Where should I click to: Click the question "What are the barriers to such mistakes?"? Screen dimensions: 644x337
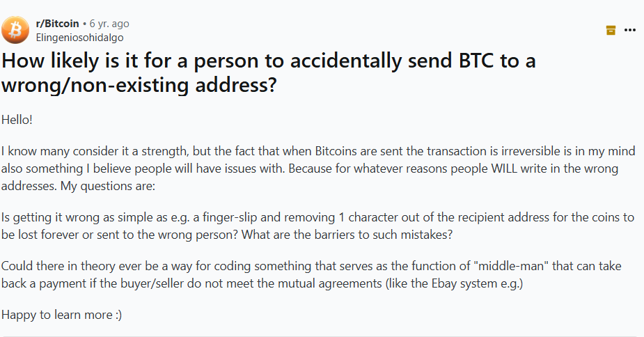347,235
